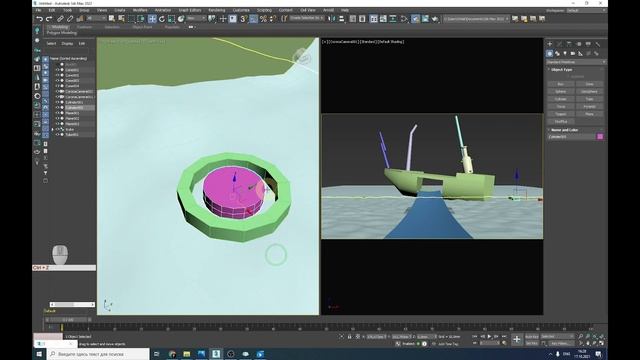Open the Select by Name dialog icon
Screen dimensions: 640x360
click(121, 19)
